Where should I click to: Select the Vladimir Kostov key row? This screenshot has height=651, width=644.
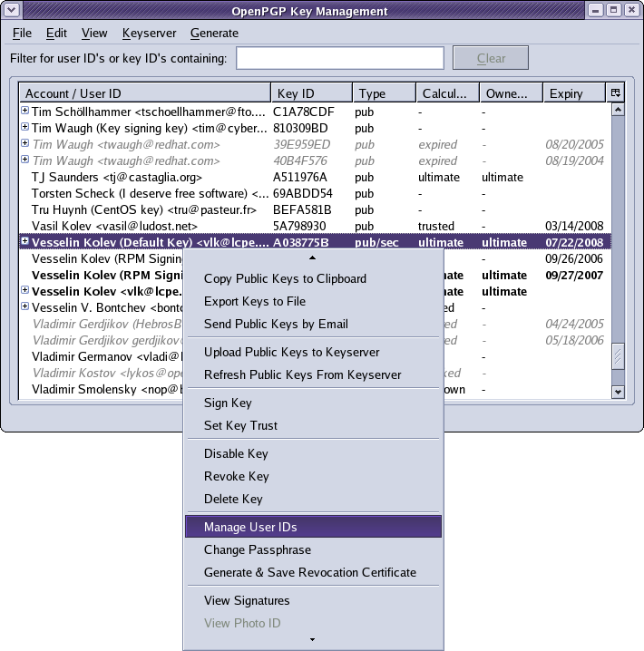102,373
